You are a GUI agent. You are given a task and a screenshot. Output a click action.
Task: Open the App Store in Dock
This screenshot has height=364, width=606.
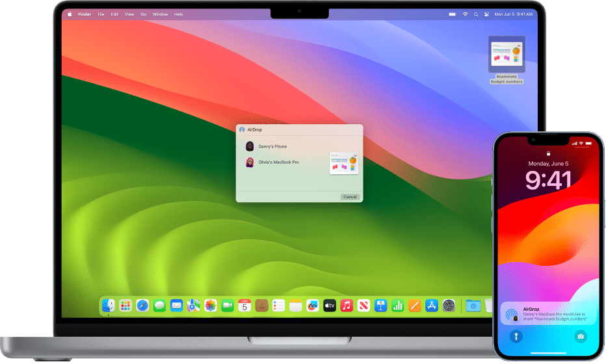click(431, 306)
